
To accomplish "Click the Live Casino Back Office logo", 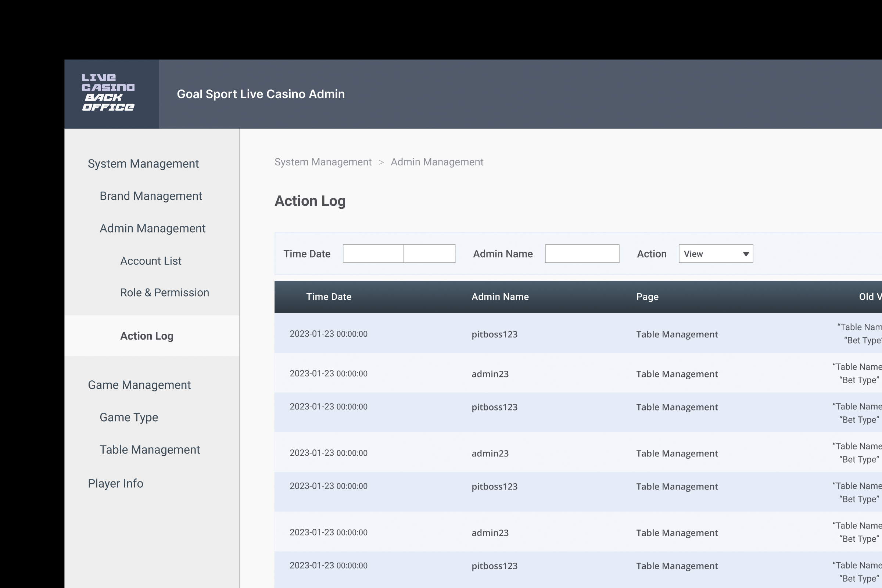I will (108, 93).
